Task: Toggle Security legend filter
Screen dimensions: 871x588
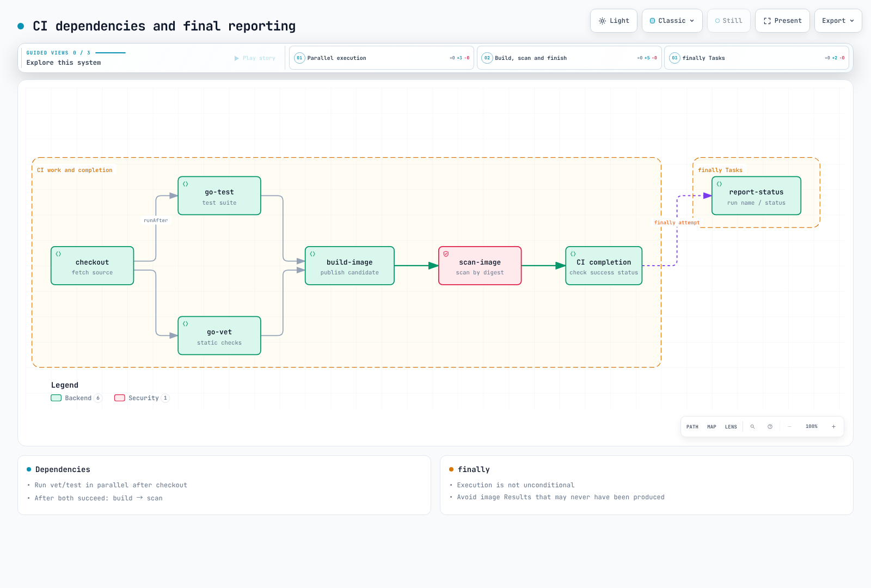Action: tap(142, 398)
